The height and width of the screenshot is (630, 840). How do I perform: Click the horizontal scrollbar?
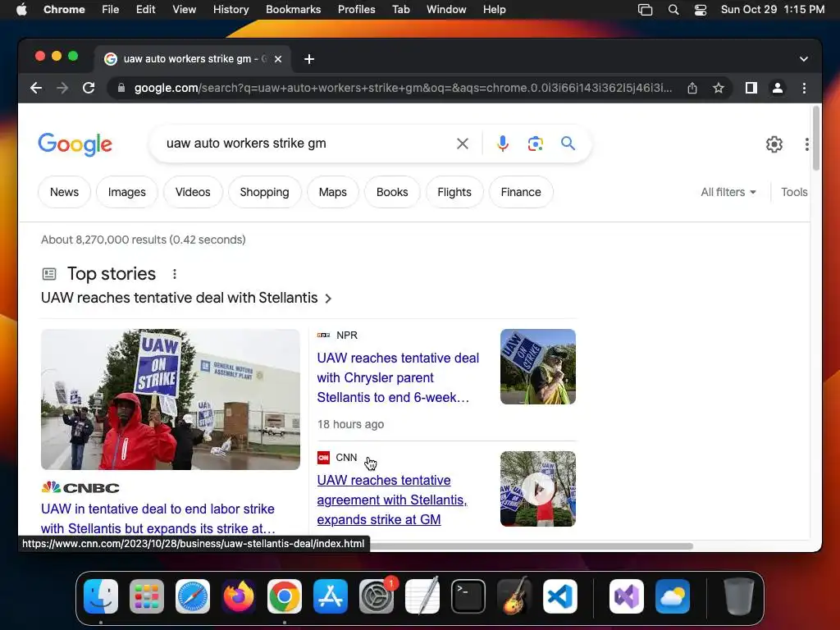point(531,546)
